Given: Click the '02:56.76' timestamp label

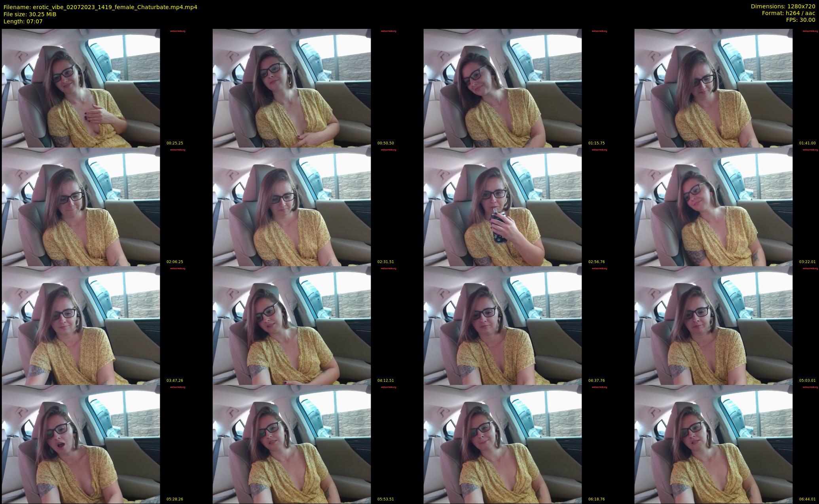Looking at the screenshot, I should (x=597, y=262).
